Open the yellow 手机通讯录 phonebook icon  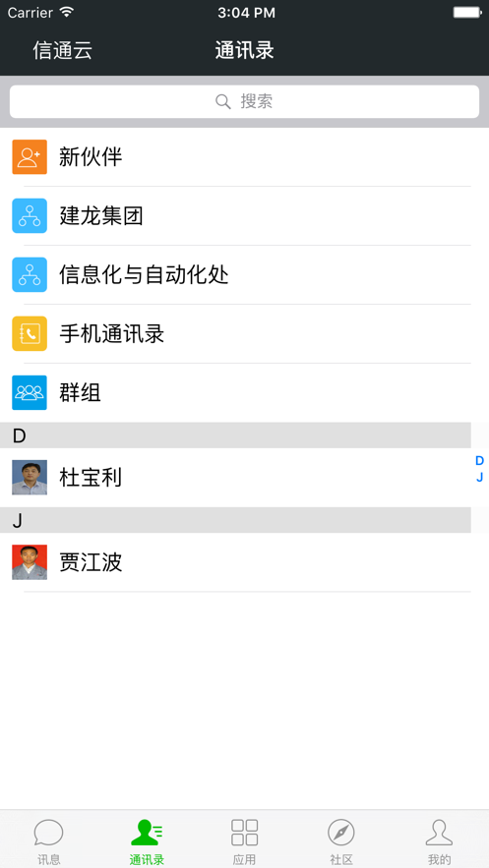click(30, 334)
